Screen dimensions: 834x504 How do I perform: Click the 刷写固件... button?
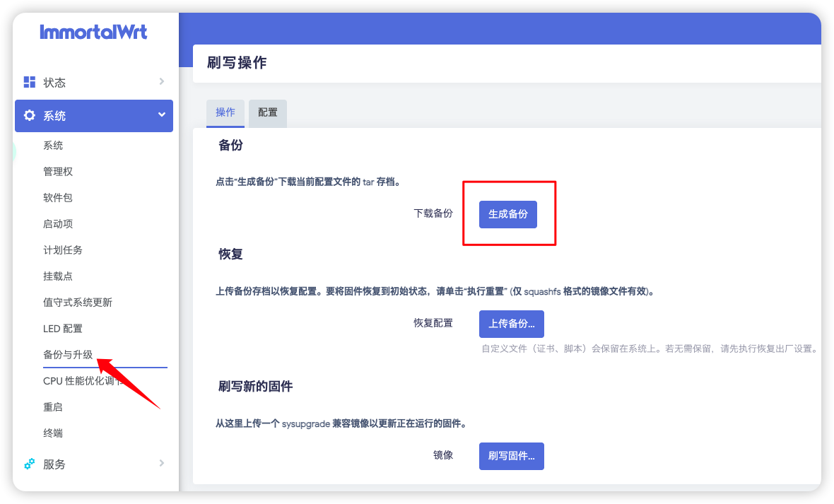[x=511, y=456]
